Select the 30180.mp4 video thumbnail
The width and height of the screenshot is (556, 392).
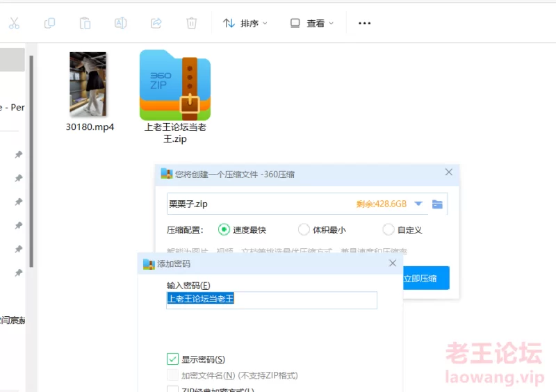[x=88, y=84]
